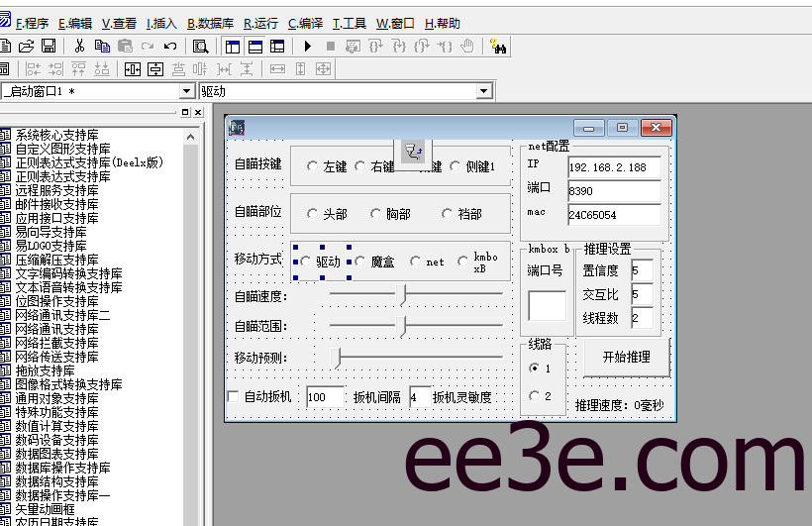This screenshot has width=812, height=526.
Task: Click the 开始推理 button
Action: 626,358
